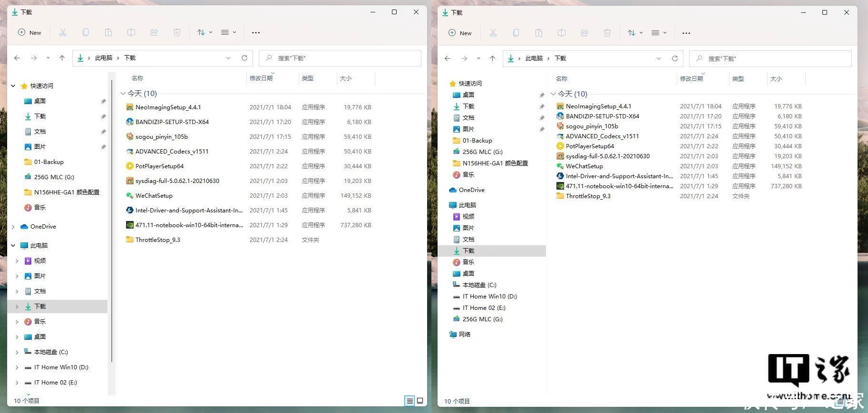Click the search box in right window

click(x=770, y=58)
